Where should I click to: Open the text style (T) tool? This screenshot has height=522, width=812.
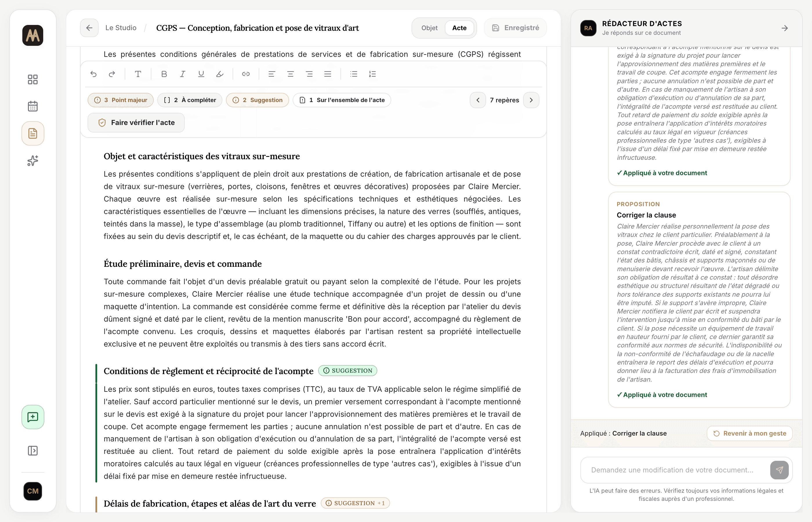coord(138,74)
